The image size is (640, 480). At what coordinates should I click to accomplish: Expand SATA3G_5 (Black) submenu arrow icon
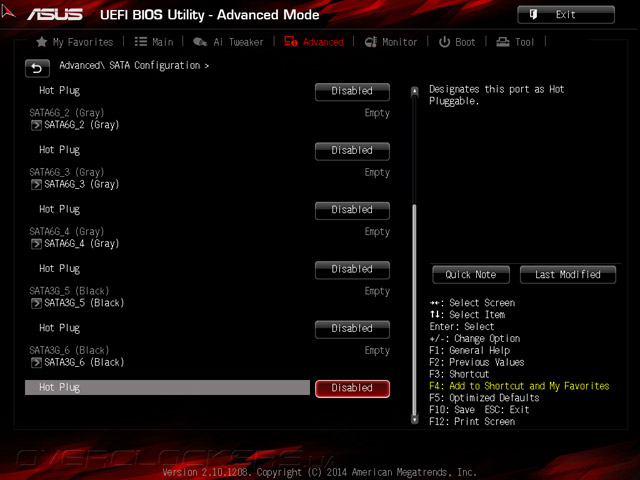(x=36, y=303)
